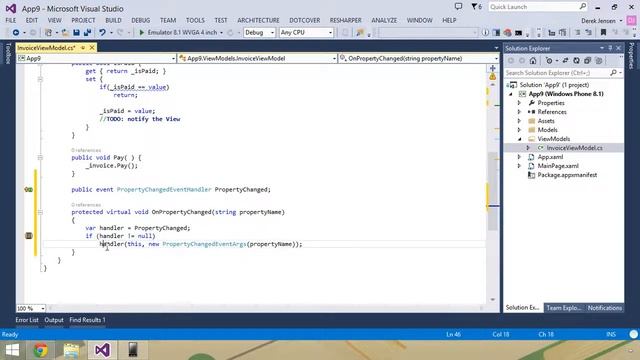
Task: Open the Debug configuration dropdown
Action: pos(260,32)
